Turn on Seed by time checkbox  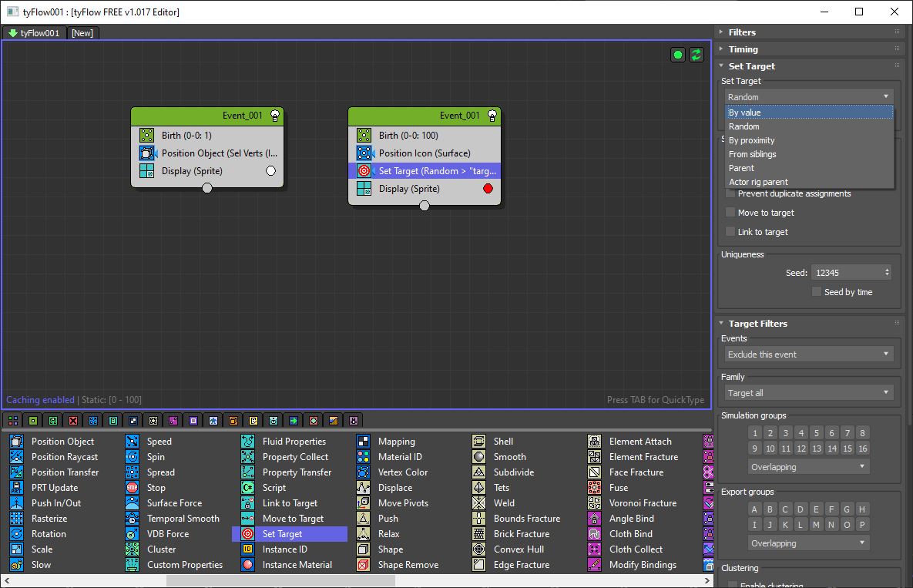click(817, 292)
